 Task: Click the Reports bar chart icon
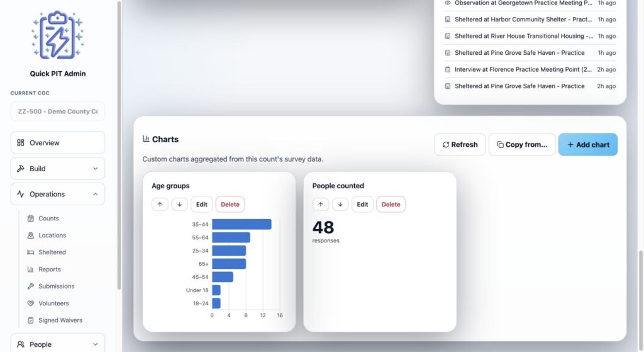[x=30, y=270]
